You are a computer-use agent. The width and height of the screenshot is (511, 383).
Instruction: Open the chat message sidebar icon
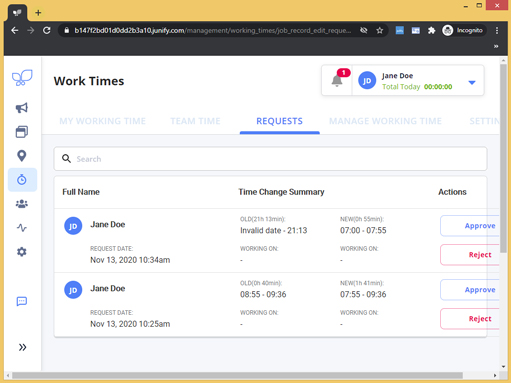(x=22, y=301)
